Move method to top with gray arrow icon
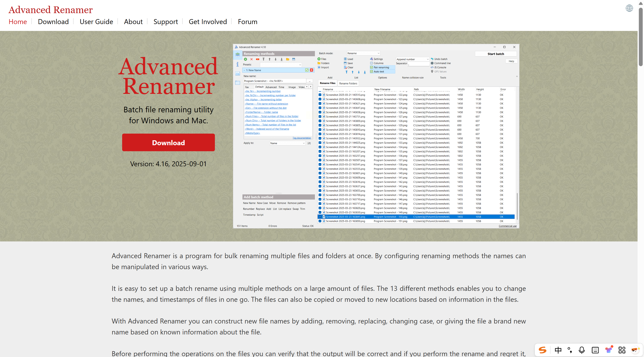 (x=263, y=59)
